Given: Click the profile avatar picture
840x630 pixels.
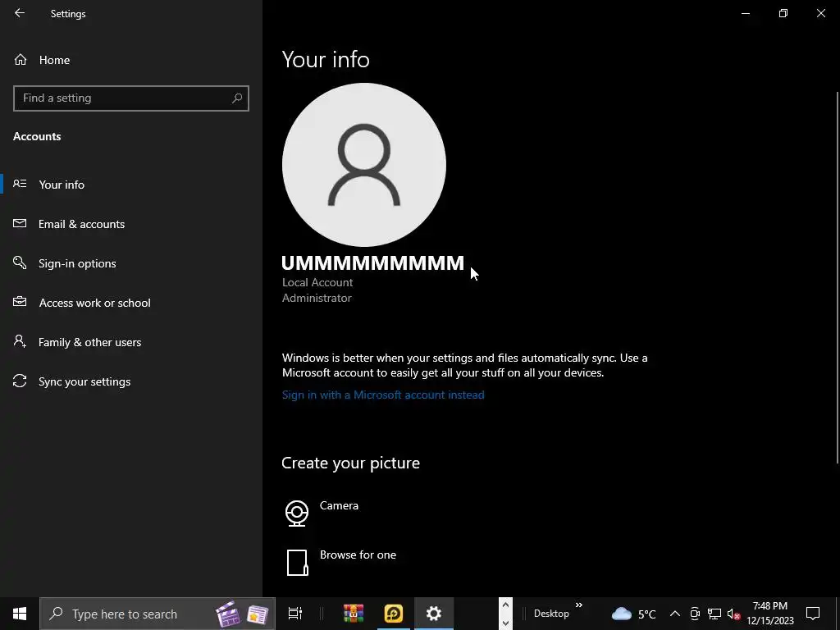Looking at the screenshot, I should [x=363, y=165].
